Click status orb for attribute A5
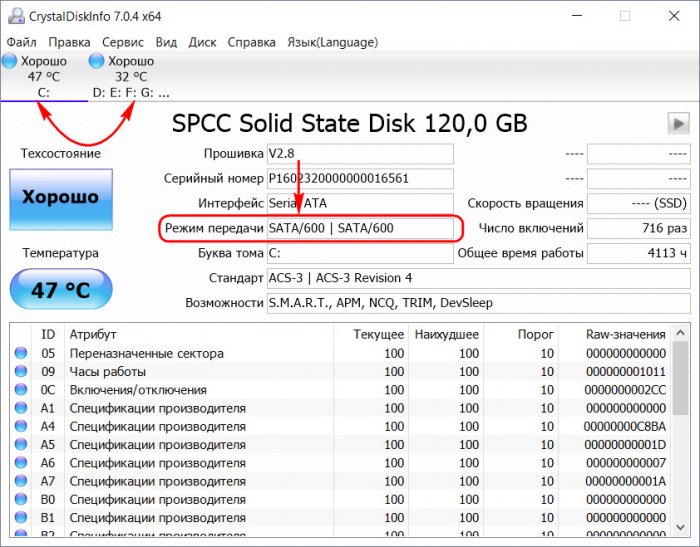 tap(21, 445)
